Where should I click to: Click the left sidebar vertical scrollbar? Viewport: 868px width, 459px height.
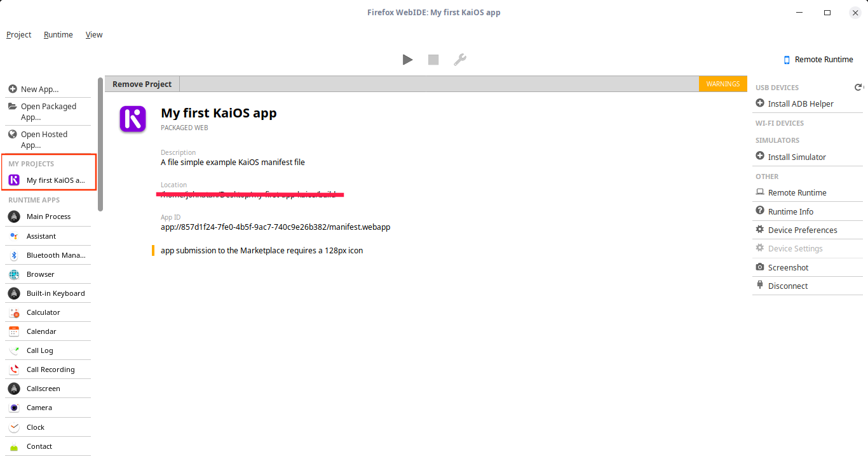[x=100, y=144]
